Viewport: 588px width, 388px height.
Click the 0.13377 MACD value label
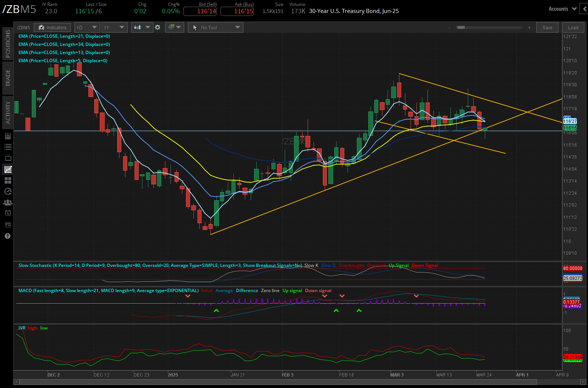point(571,302)
